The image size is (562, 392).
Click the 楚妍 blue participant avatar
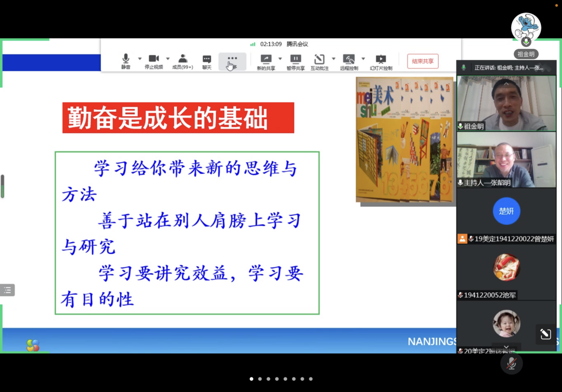click(506, 211)
